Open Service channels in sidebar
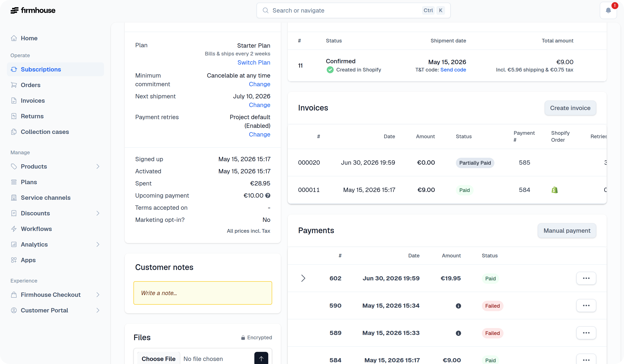Viewport: 624px width, 364px height. pos(55,198)
